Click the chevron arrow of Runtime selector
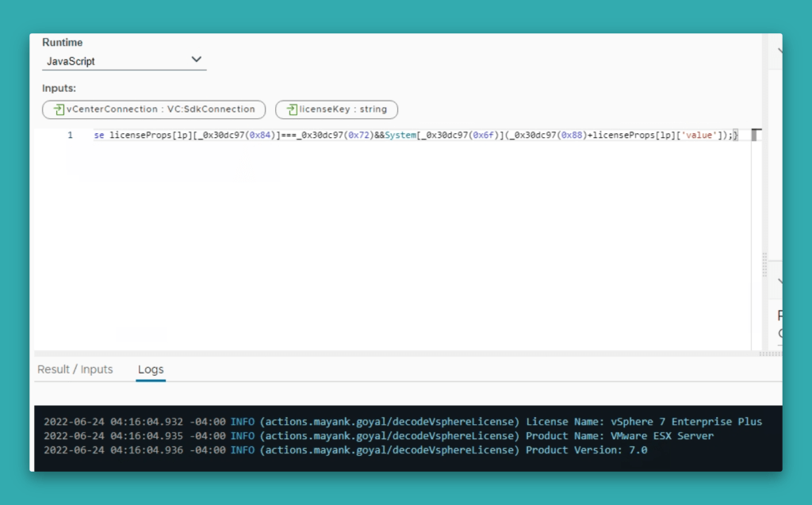Viewport: 812px width, 505px height. (x=197, y=60)
